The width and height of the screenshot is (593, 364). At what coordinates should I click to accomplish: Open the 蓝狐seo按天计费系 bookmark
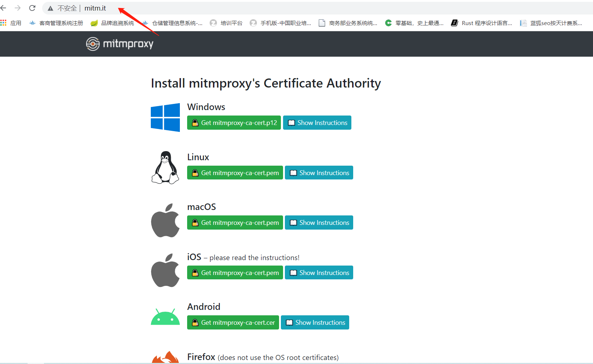pyautogui.click(x=551, y=23)
